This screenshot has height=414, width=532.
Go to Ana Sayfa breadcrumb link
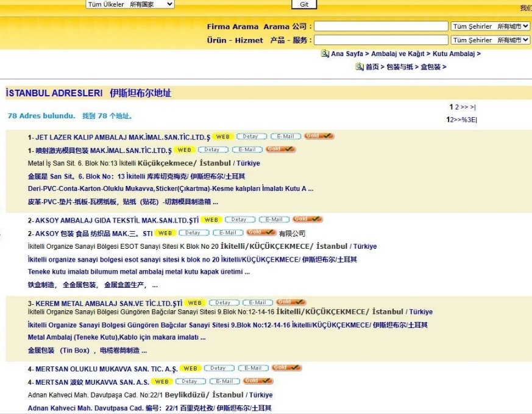(347, 54)
